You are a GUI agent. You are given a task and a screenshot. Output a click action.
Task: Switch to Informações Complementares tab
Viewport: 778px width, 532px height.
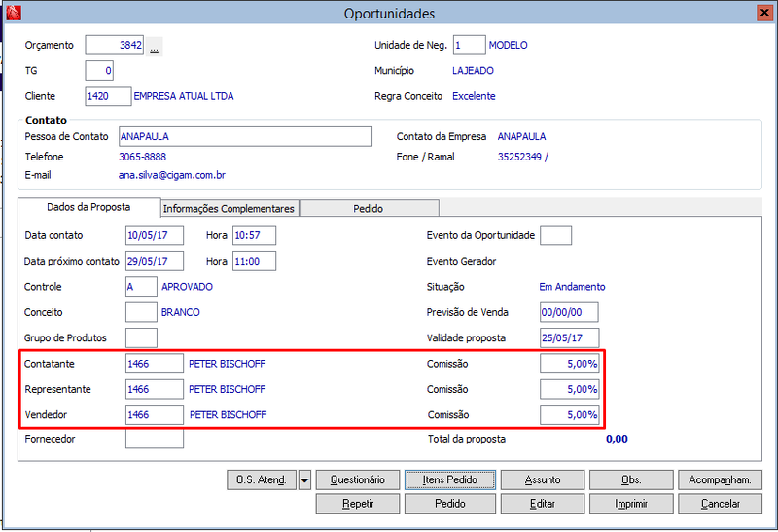229,209
